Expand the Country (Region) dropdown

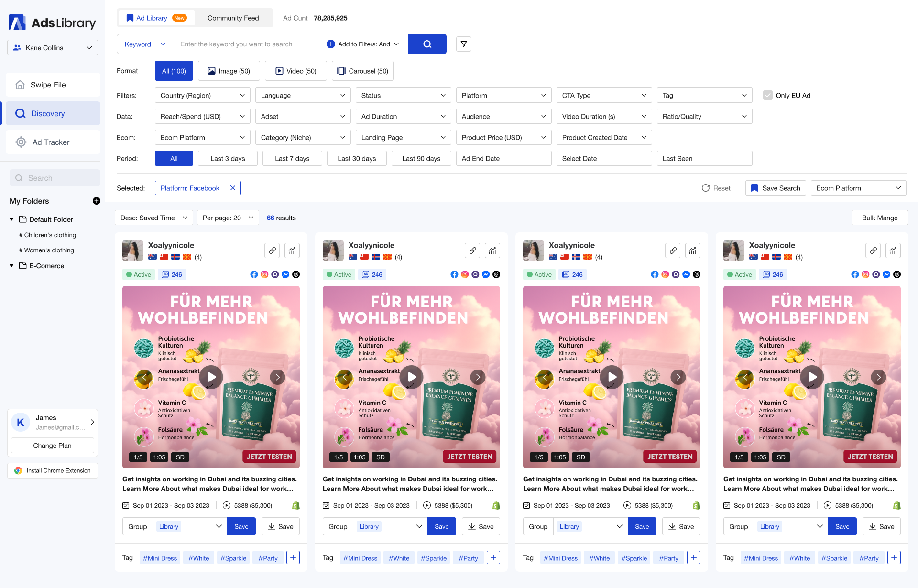pos(203,95)
